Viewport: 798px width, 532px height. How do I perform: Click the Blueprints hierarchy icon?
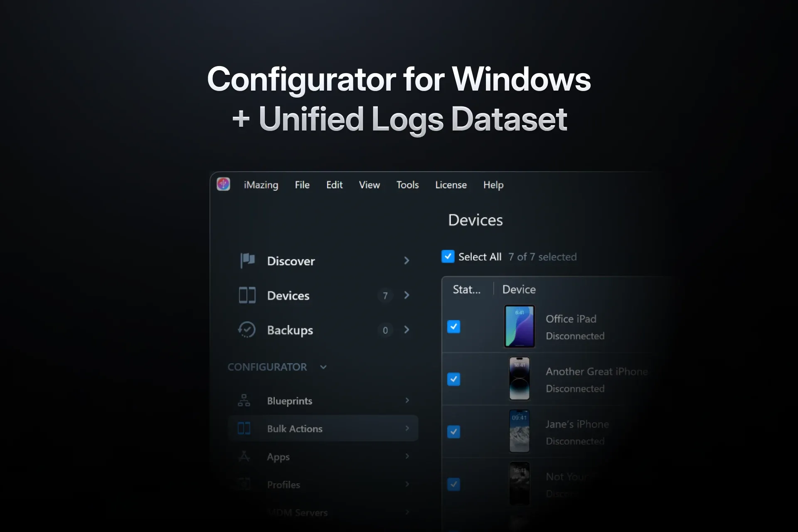click(x=244, y=400)
